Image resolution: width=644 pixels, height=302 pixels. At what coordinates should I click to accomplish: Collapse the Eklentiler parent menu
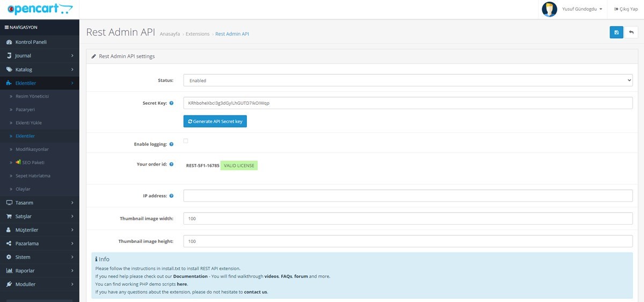coord(40,83)
